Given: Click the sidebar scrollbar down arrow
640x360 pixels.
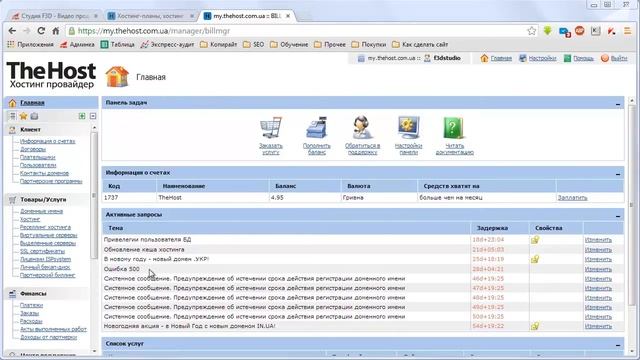Looking at the screenshot, I should point(94,351).
